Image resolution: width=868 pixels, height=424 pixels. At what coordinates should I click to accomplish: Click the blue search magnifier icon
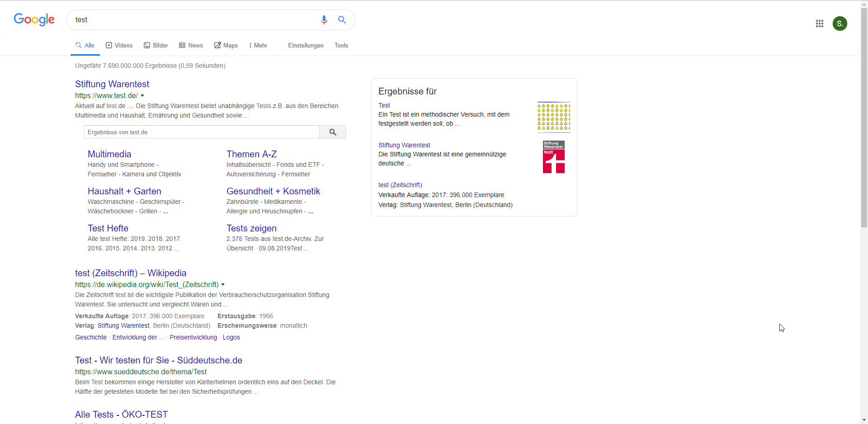click(x=342, y=20)
